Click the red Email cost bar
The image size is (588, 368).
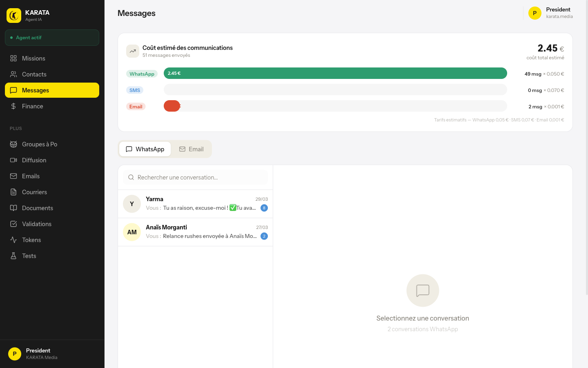click(172, 106)
